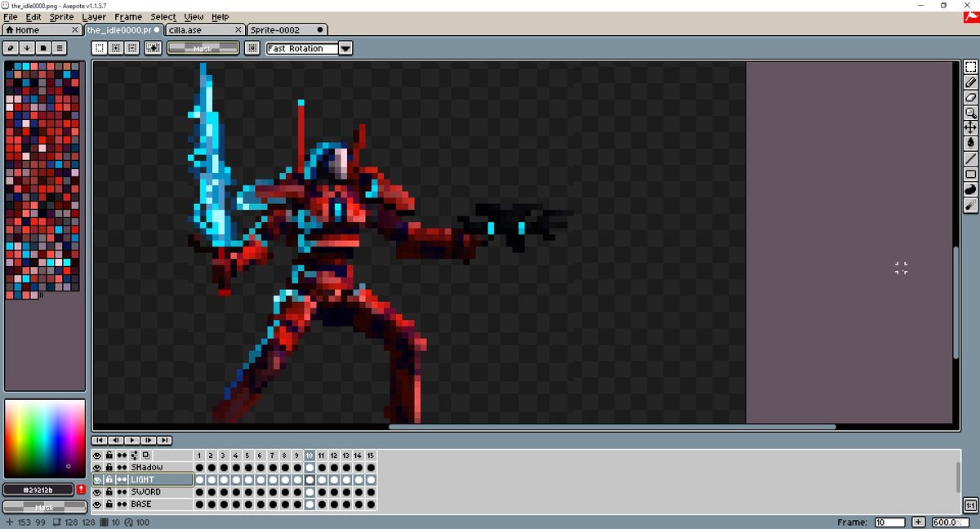Jump to first frame button

tap(100, 440)
